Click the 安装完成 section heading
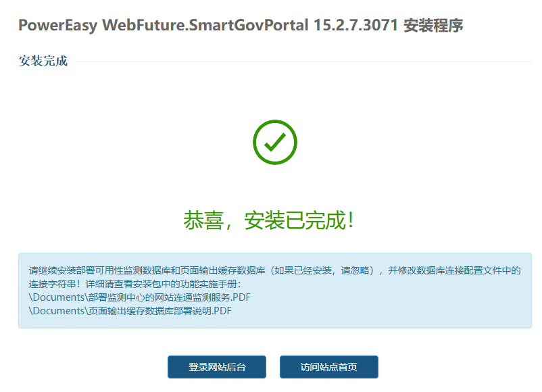The image size is (542, 392). pyautogui.click(x=43, y=61)
